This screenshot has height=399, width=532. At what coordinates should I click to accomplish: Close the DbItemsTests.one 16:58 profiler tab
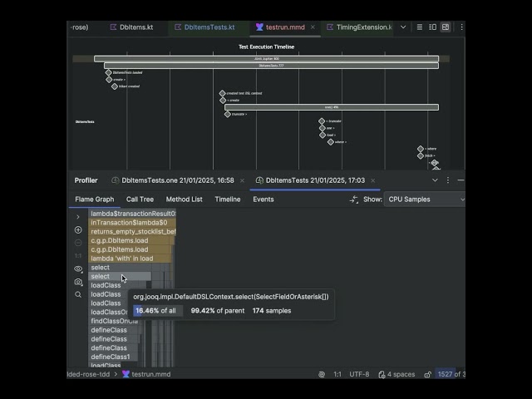point(242,180)
